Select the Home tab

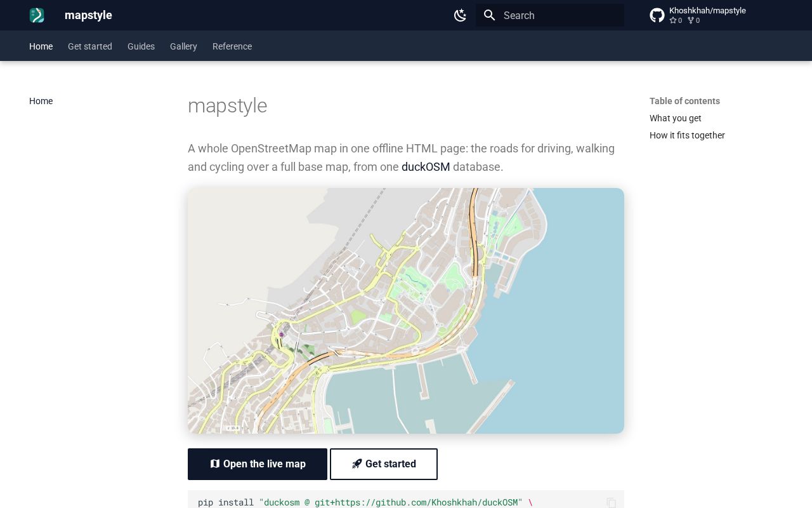(x=41, y=46)
